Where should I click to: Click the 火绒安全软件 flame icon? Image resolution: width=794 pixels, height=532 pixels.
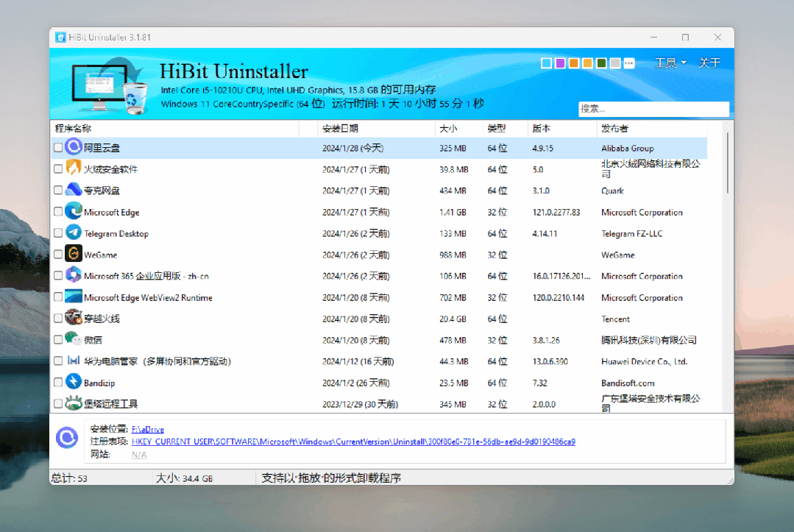74,169
